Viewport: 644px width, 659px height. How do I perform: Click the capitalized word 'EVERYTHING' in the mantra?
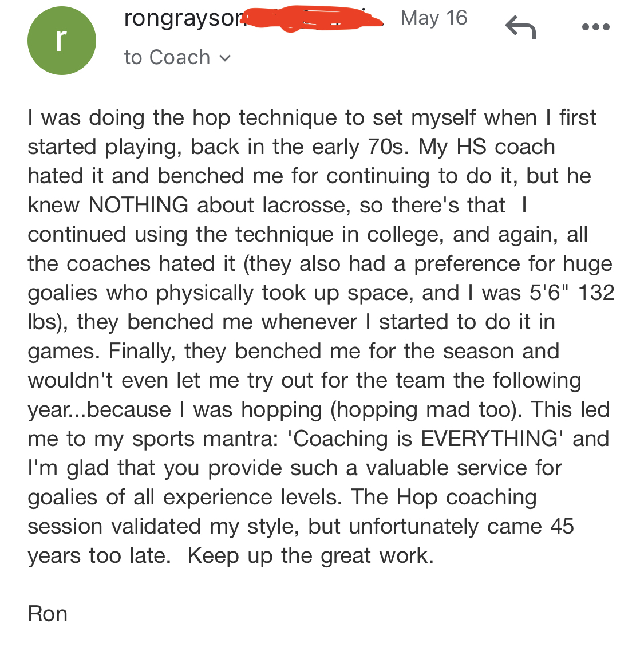pos(490,439)
